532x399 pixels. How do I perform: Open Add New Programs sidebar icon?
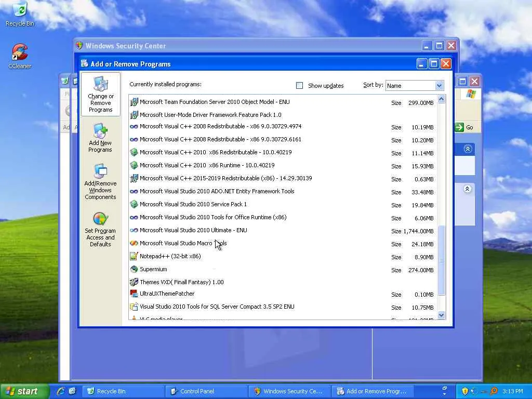[x=100, y=138]
